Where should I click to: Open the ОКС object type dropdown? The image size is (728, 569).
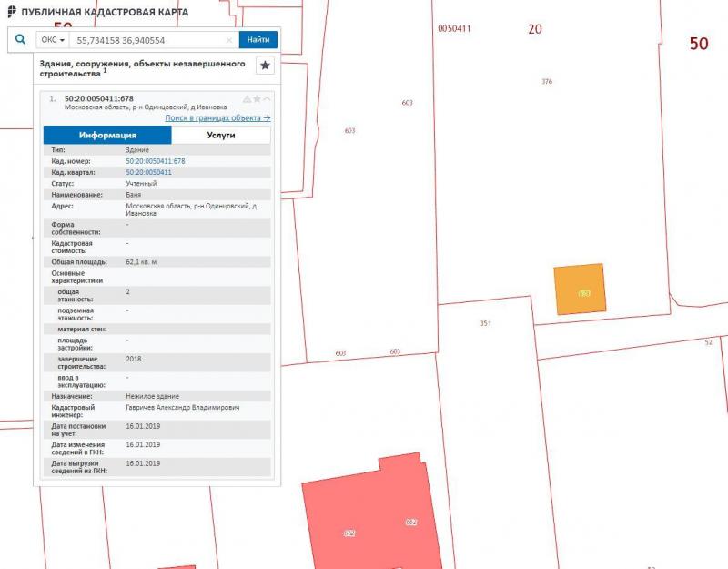tap(53, 40)
